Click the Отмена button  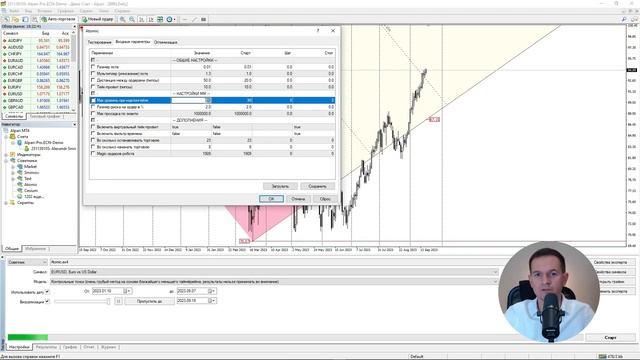click(x=298, y=199)
